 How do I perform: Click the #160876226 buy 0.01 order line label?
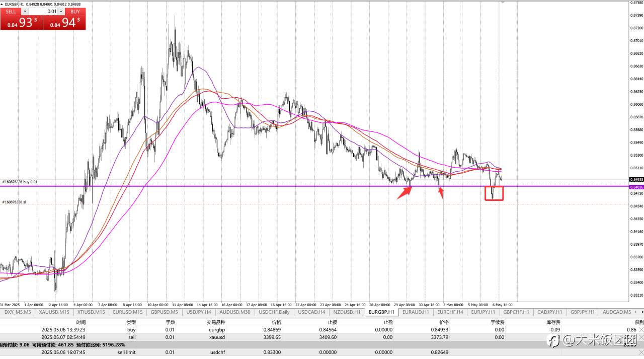click(20, 182)
